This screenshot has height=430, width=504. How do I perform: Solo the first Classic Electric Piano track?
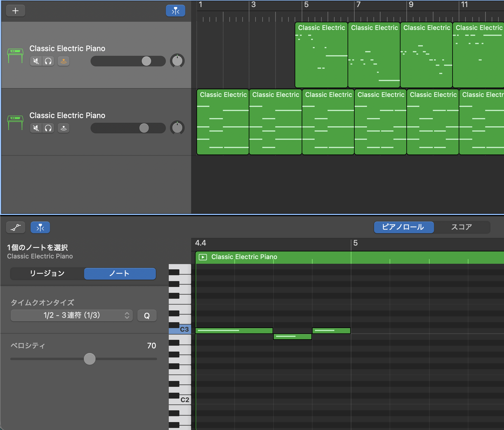48,61
